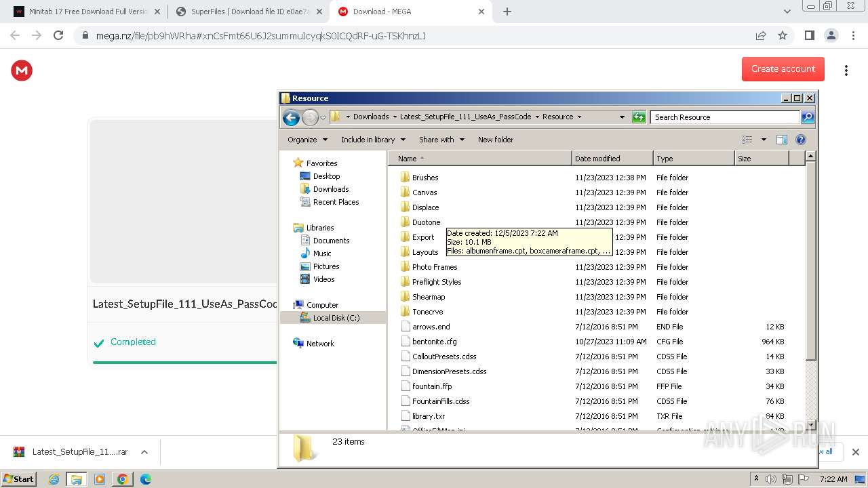Click New folder button
Viewport: 868px width, 488px height.
click(496, 140)
